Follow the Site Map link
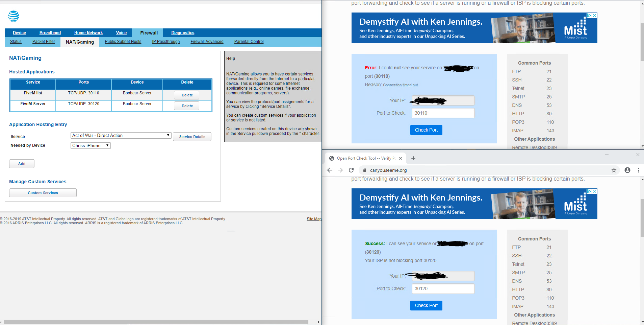This screenshot has width=644, height=325. click(x=314, y=219)
